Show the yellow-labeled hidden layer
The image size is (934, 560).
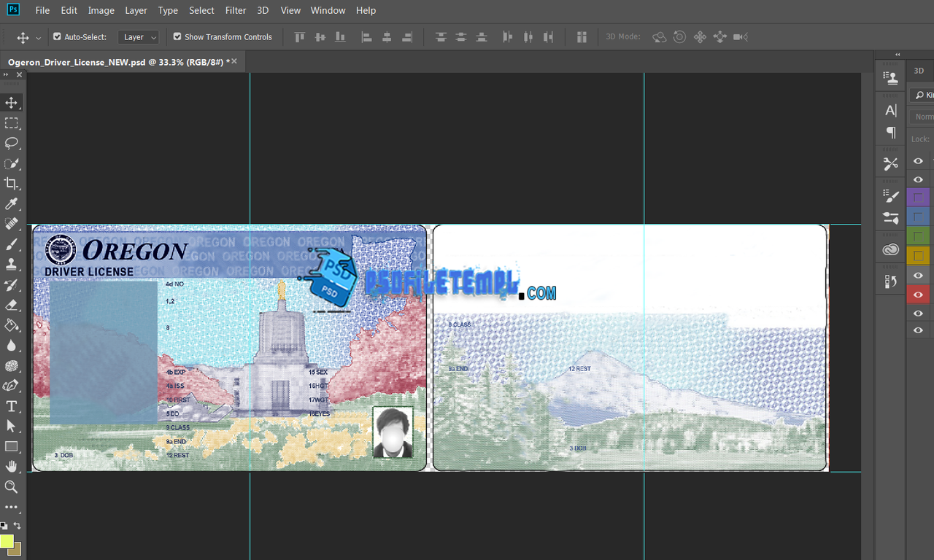918,255
